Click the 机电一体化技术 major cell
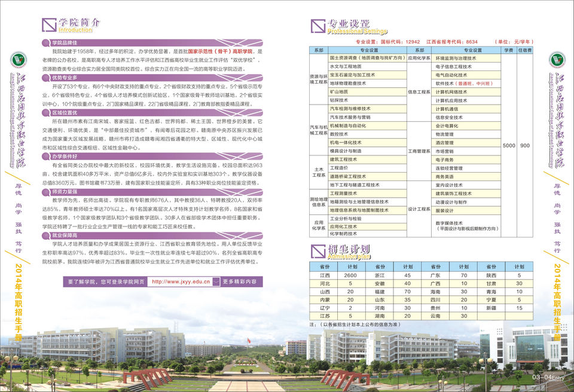574x392 pixels. pyautogui.click(x=367, y=143)
